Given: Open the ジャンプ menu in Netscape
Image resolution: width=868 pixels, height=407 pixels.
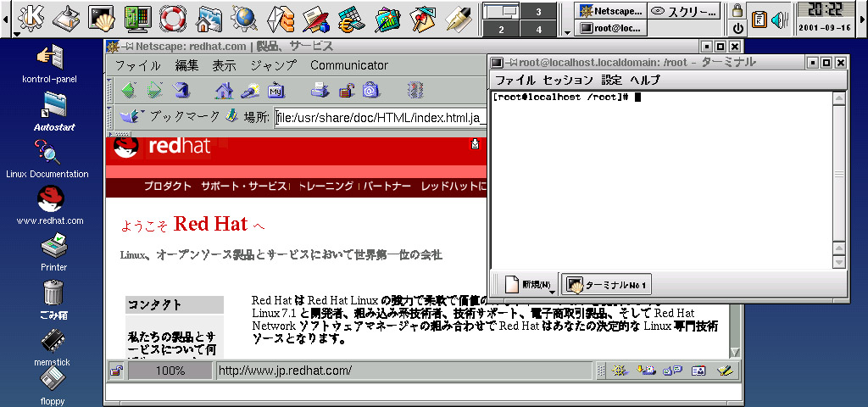Looking at the screenshot, I should [x=273, y=65].
